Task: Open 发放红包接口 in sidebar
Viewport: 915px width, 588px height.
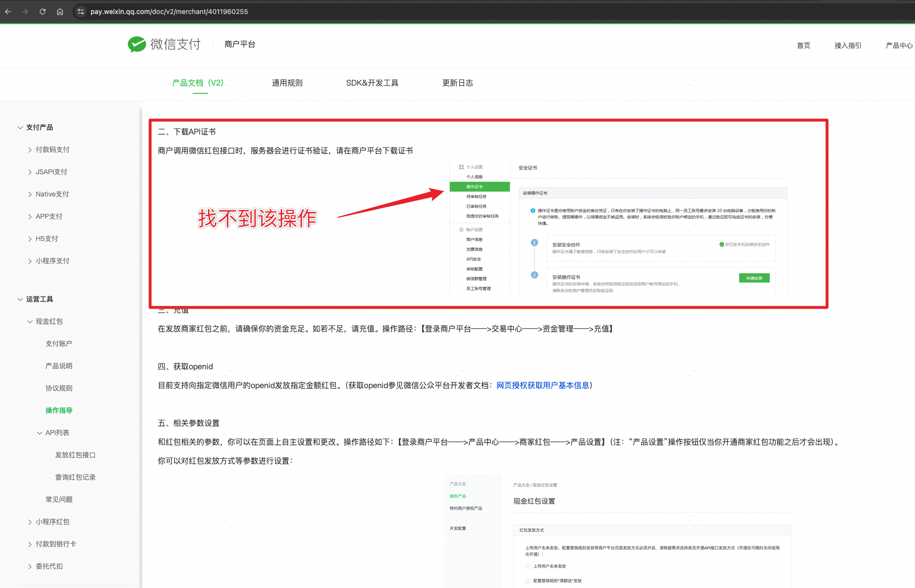Action: (75, 455)
